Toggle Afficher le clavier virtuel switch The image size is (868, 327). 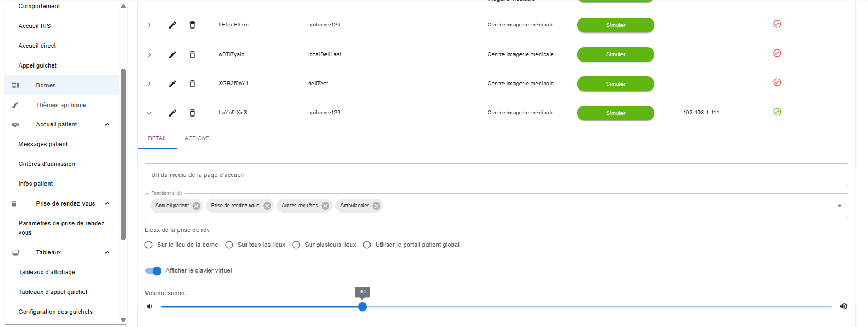pos(153,271)
